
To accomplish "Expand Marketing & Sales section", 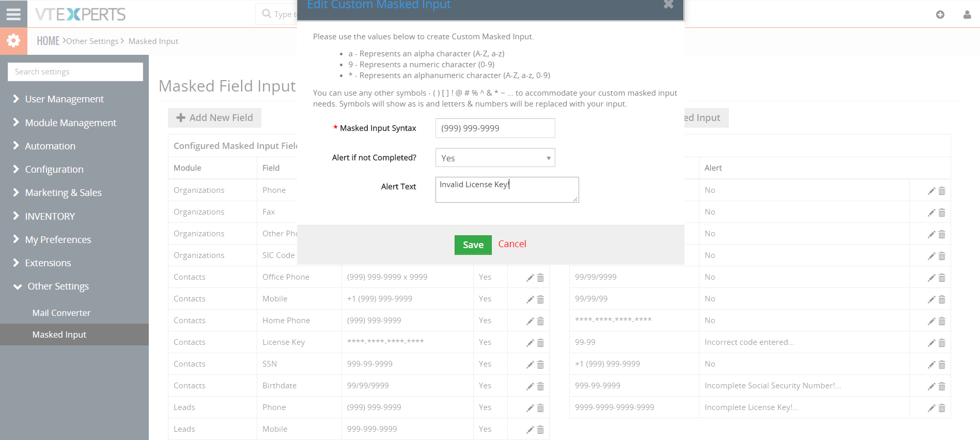I will click(x=63, y=192).
